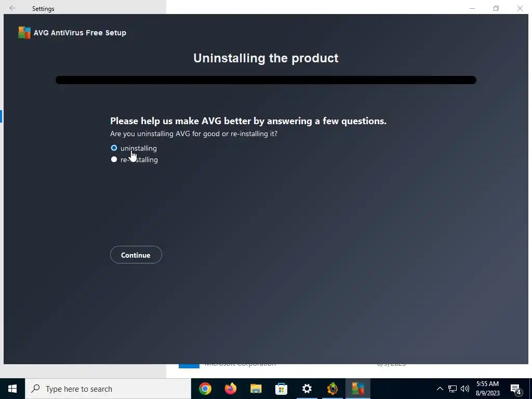Select the "uninstalling" radio option
The image size is (532, 399).
[x=114, y=148]
